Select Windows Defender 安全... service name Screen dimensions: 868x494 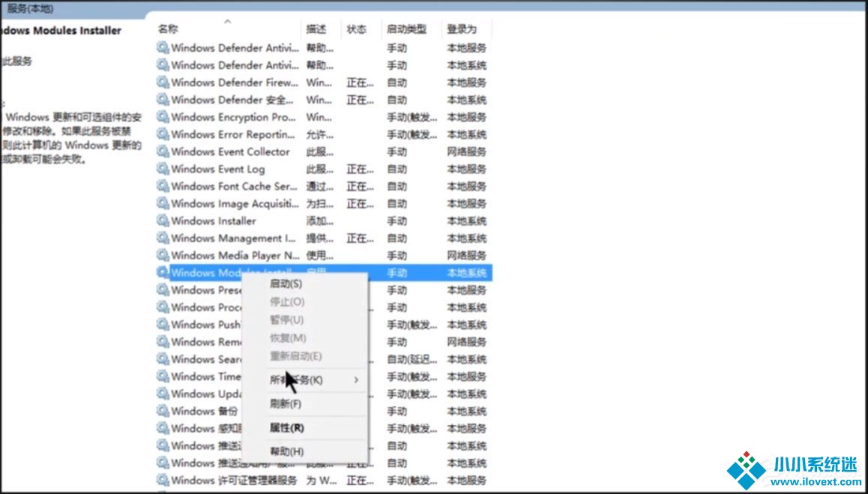(x=232, y=100)
